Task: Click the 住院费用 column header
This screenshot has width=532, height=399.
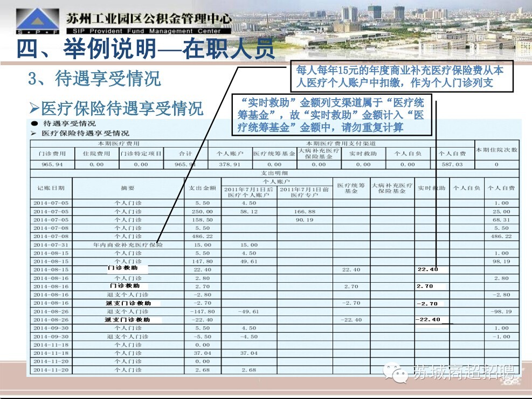Action: [x=96, y=153]
